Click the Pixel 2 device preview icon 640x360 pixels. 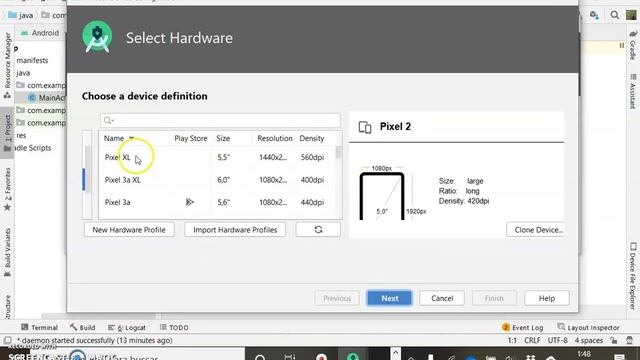(x=365, y=127)
